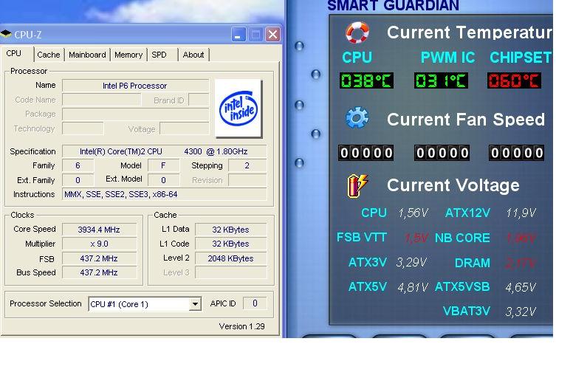573x392 pixels.
Task: Click the middle fan speed counter
Action: coord(442,153)
